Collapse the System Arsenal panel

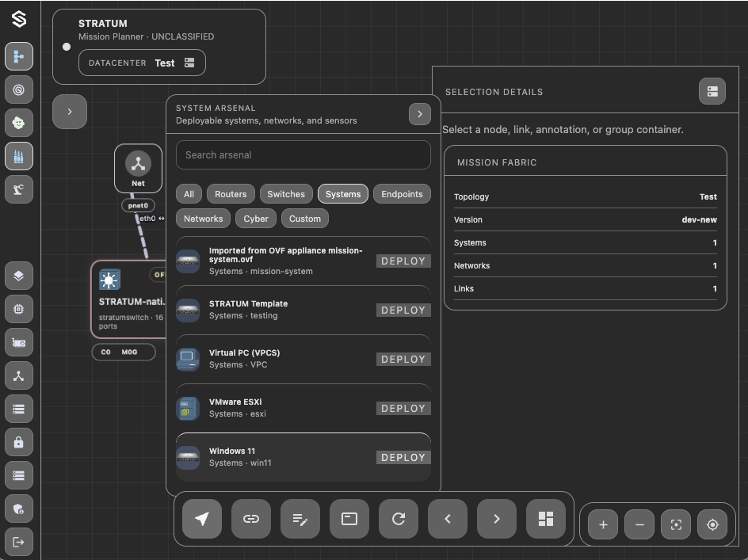point(420,114)
